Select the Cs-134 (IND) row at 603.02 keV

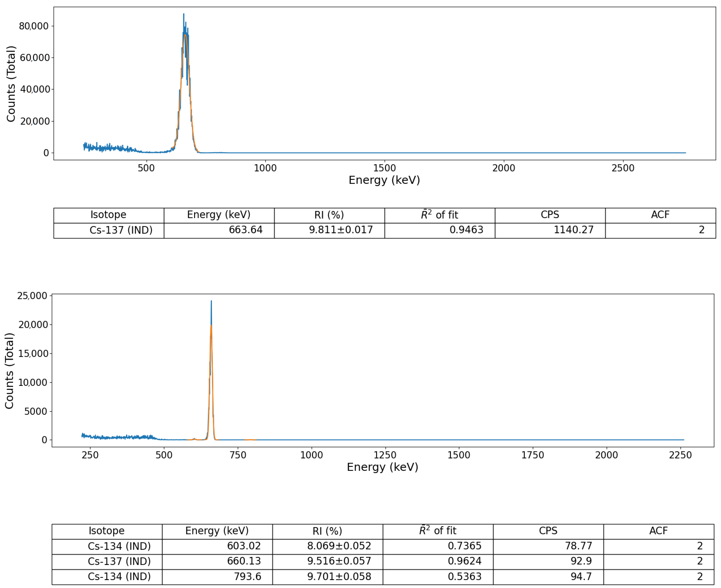[119, 546]
